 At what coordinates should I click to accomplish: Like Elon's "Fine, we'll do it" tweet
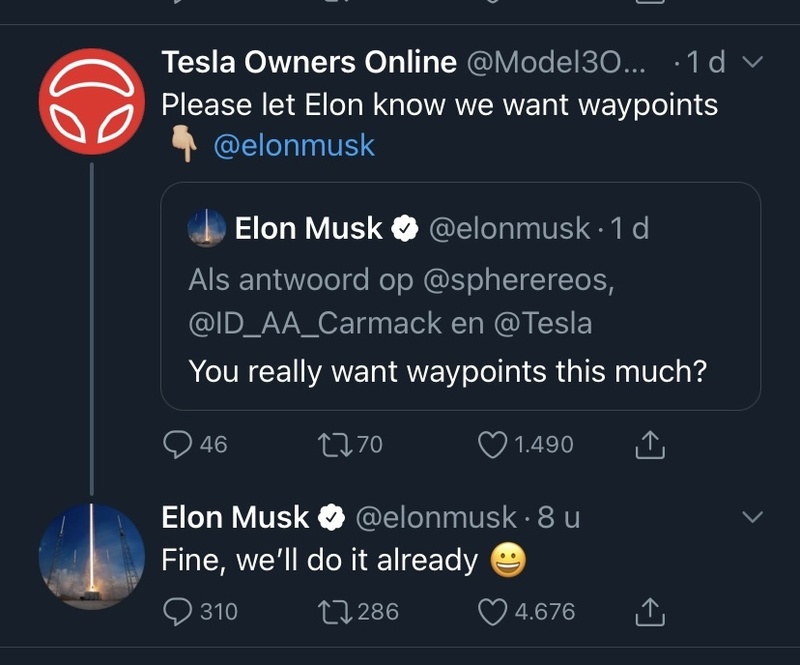(x=494, y=610)
